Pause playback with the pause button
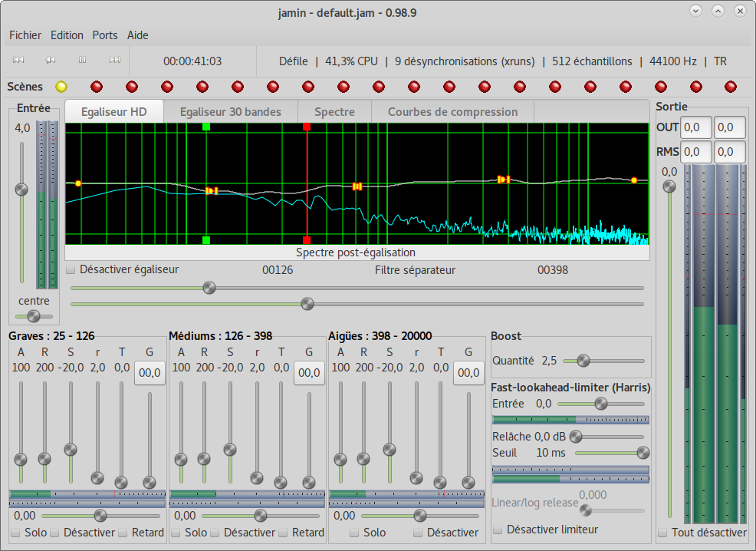Image resolution: width=756 pixels, height=551 pixels. pos(83,61)
